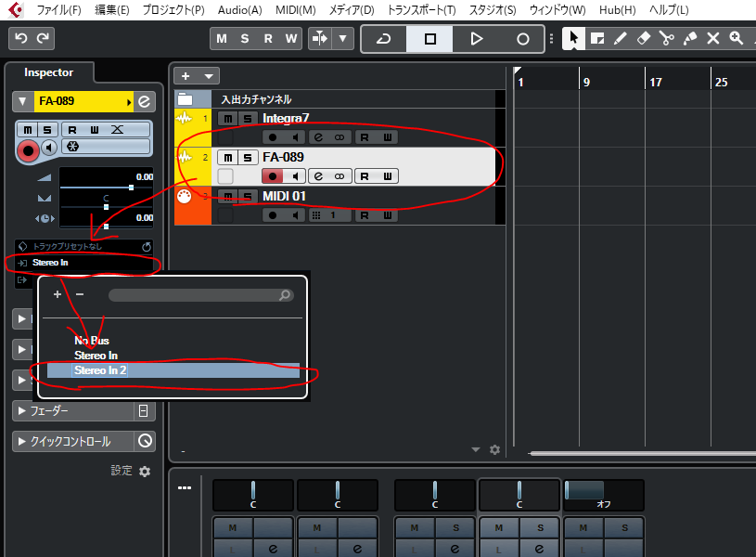
Task: Toggle global Write automation (W) in toolbar
Action: (x=290, y=39)
